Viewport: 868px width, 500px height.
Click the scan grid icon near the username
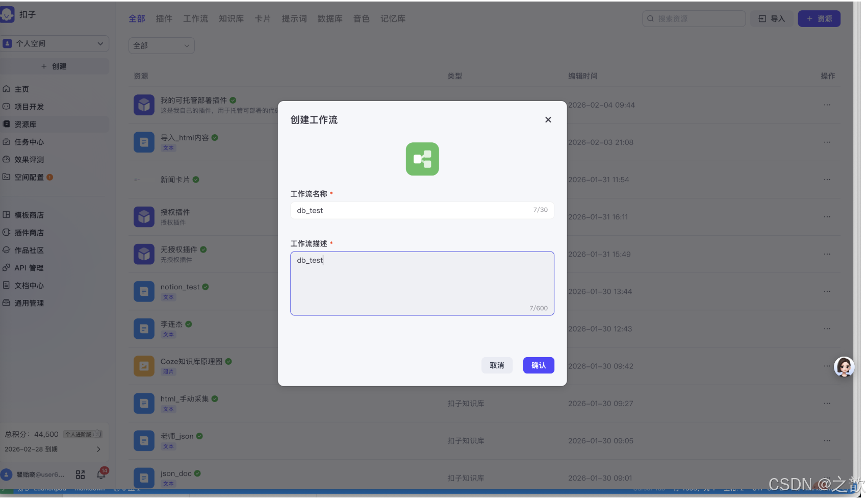[x=80, y=474]
